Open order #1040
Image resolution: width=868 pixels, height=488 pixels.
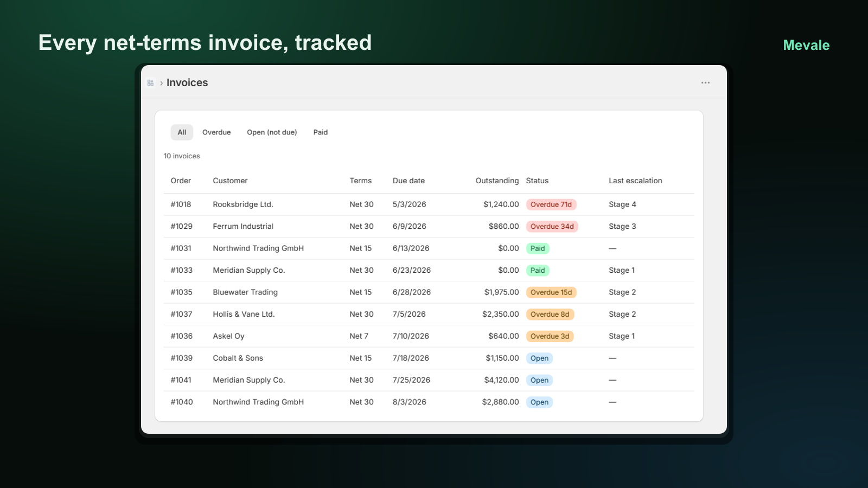182,402
